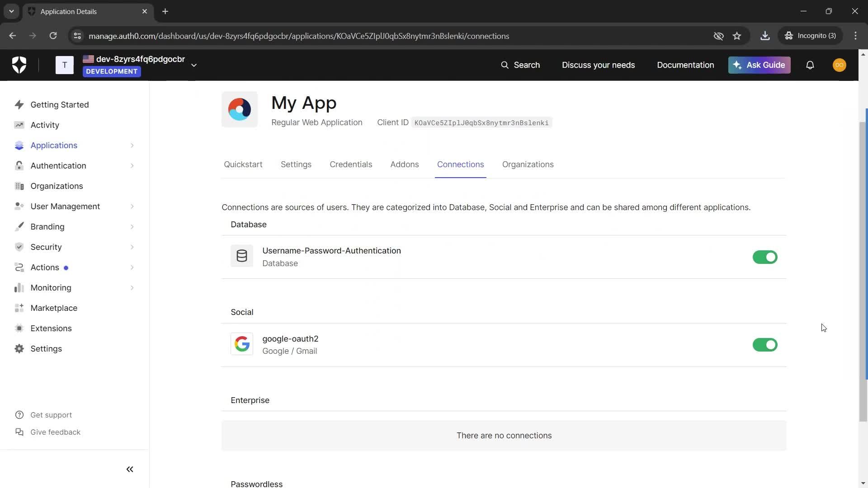Go back to previous page
The height and width of the screenshot is (488, 868).
12,36
